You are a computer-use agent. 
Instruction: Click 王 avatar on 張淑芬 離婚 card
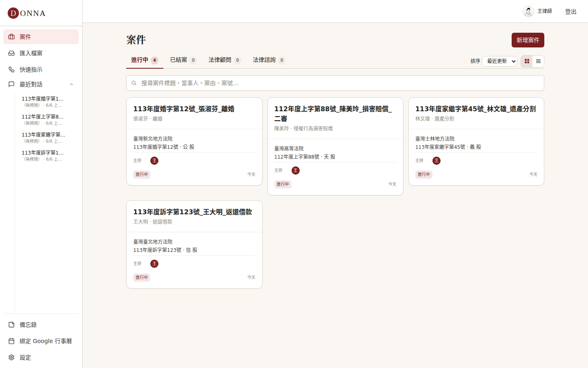[154, 161]
